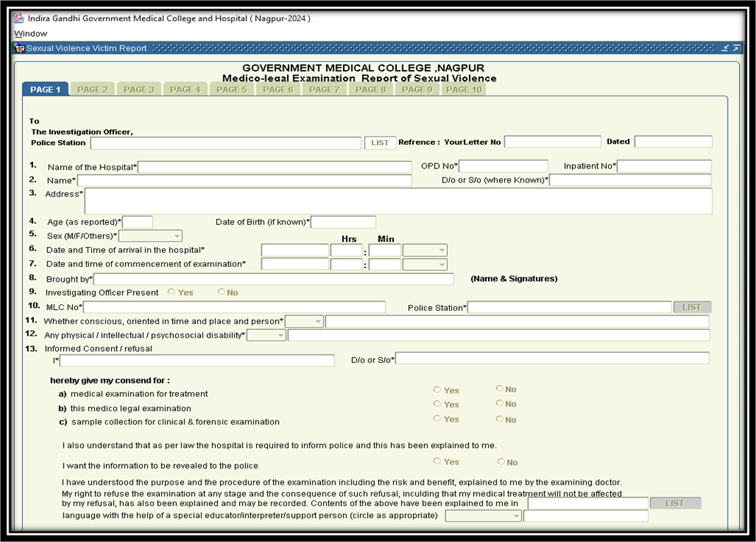Select Yes for sample collection consent
This screenshot has height=542, width=756.
(x=437, y=419)
